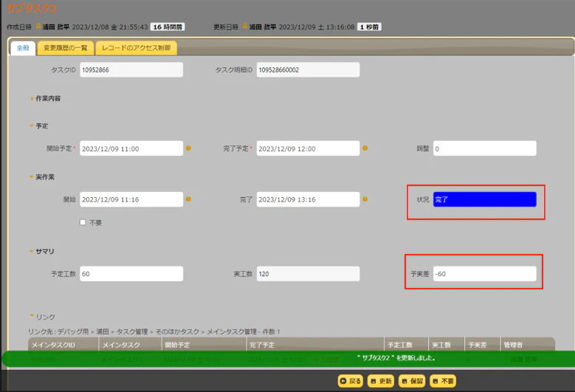Sort by メインタスク column header

tap(130, 345)
